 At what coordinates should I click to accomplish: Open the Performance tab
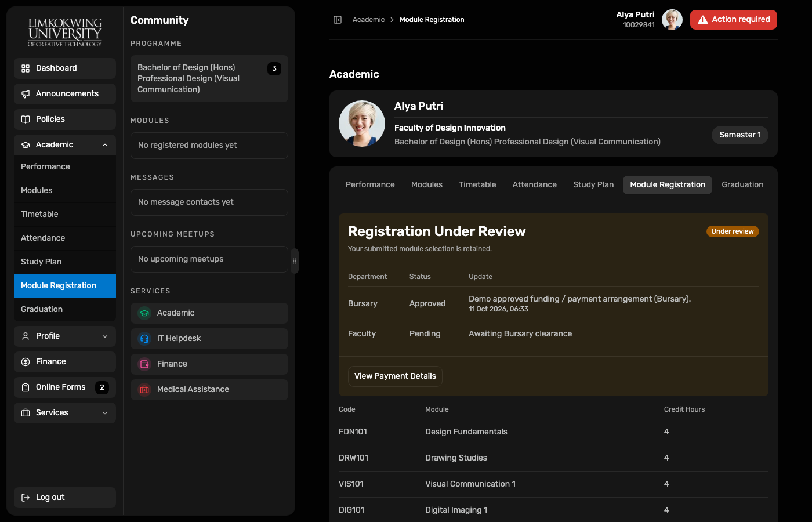370,185
